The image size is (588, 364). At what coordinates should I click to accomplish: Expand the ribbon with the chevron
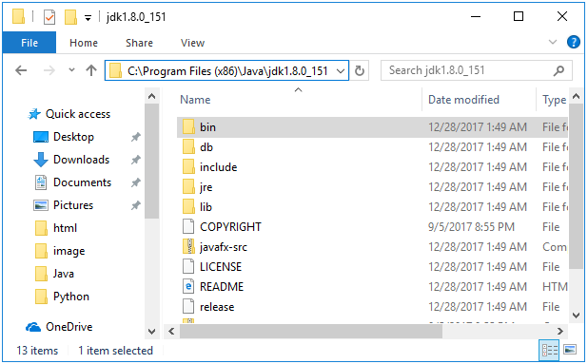(x=553, y=42)
